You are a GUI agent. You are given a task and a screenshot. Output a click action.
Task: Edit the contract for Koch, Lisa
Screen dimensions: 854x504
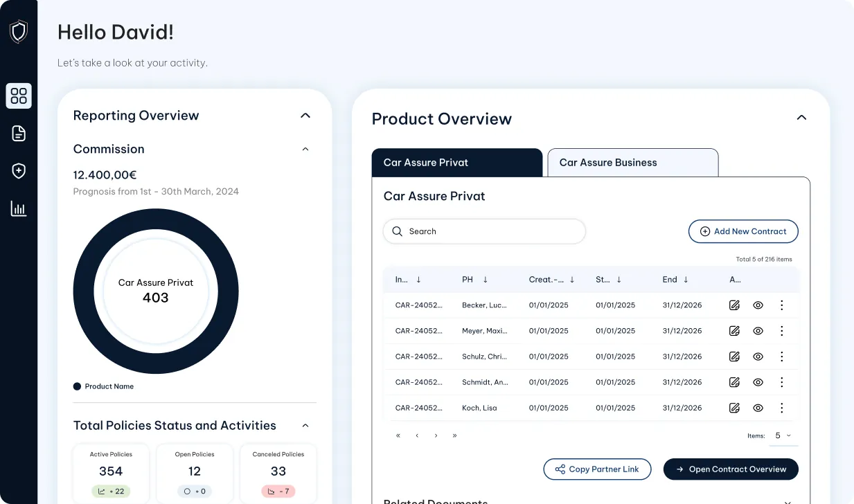[734, 408]
